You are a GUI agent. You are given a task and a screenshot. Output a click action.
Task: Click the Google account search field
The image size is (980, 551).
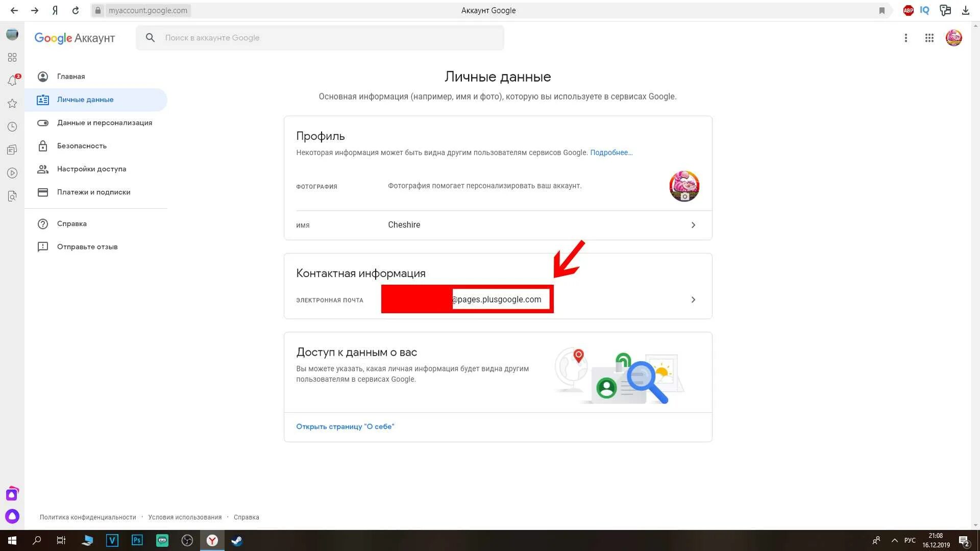pyautogui.click(x=320, y=38)
